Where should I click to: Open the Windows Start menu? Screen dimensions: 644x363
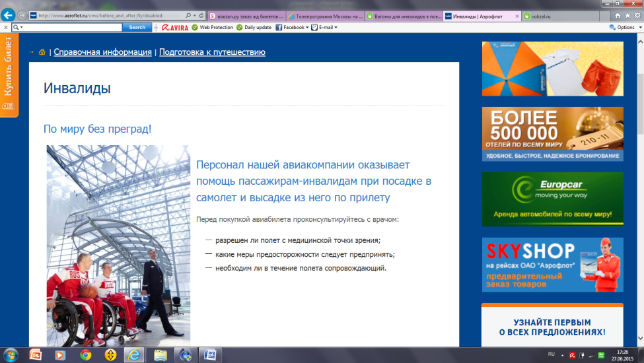click(x=10, y=355)
